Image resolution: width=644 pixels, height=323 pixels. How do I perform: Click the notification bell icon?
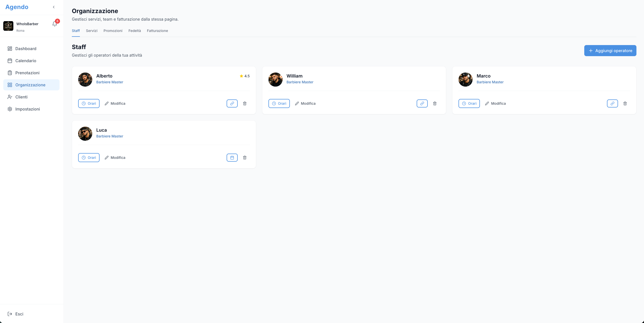(54, 24)
